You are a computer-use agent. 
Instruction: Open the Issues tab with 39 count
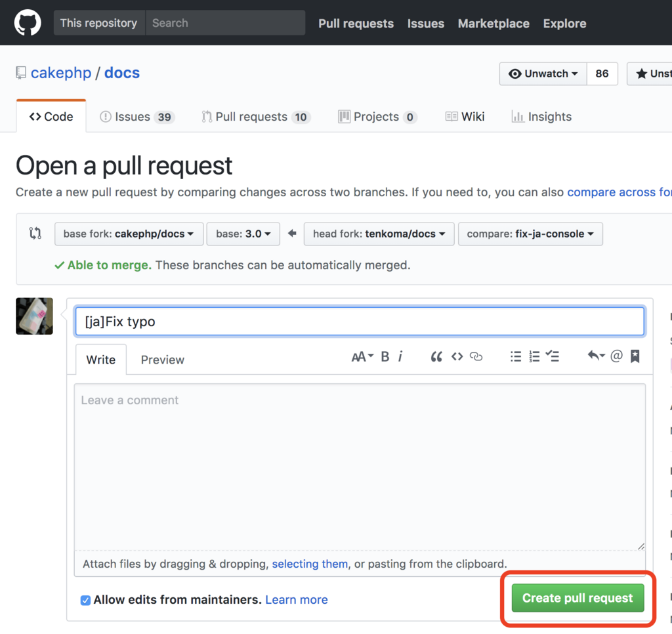[x=137, y=117]
